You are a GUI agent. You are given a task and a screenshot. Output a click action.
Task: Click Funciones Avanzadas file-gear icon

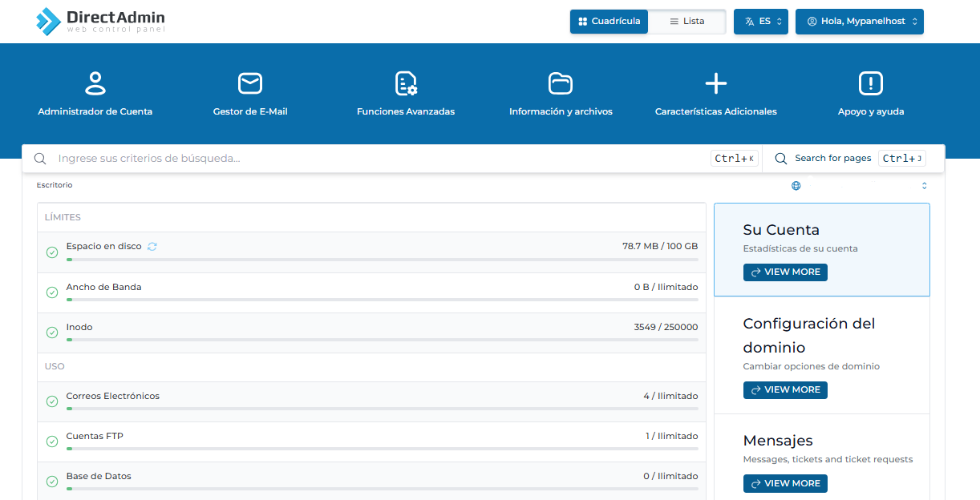[x=406, y=83]
